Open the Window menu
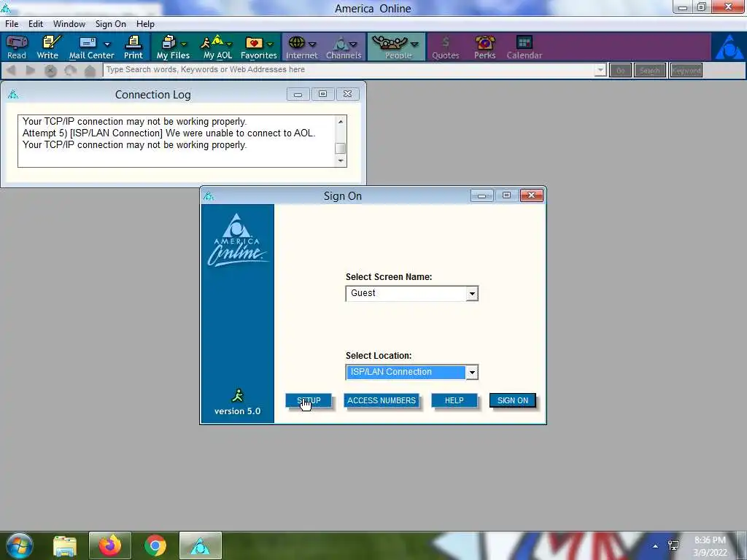The image size is (747, 560). pyautogui.click(x=69, y=24)
